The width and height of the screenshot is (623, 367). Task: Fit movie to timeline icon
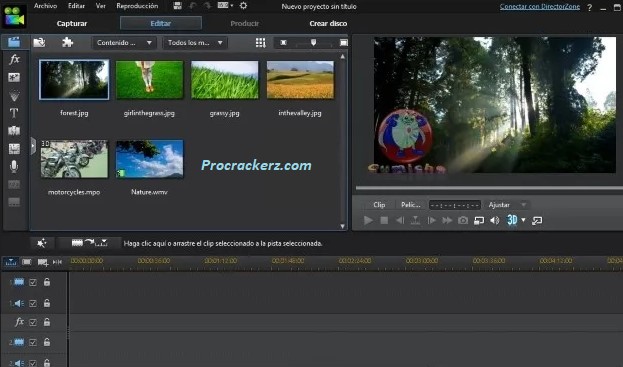[x=58, y=262]
